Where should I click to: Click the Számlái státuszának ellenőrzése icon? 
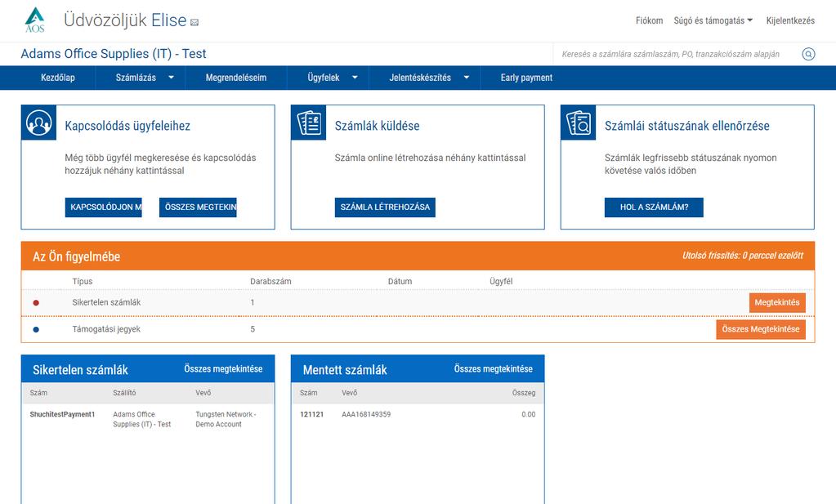coord(579,123)
